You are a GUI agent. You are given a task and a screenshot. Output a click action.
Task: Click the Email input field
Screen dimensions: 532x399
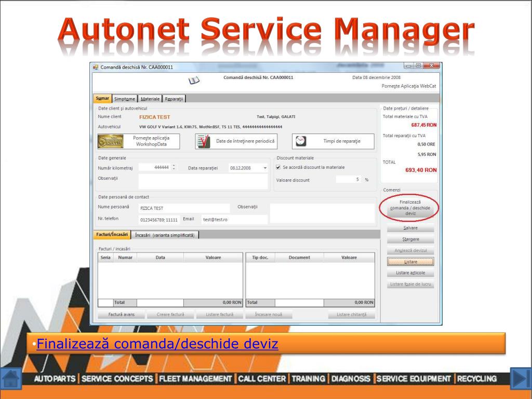(234, 220)
